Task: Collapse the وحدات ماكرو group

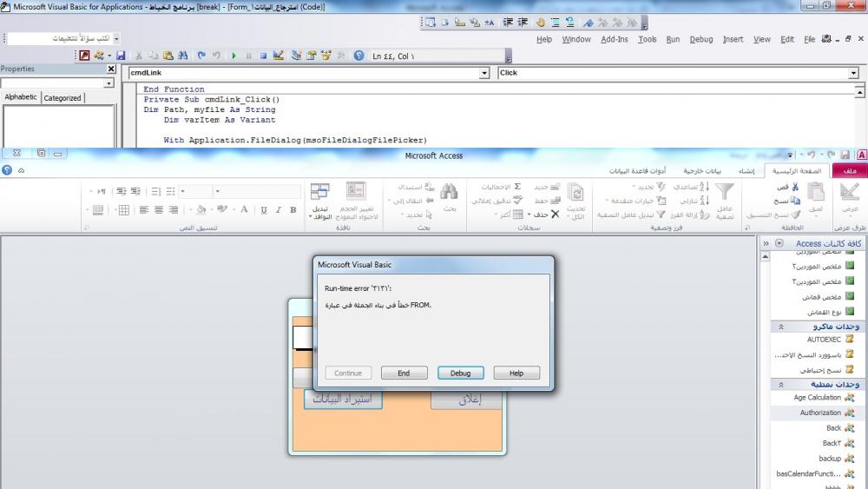Action: click(781, 327)
